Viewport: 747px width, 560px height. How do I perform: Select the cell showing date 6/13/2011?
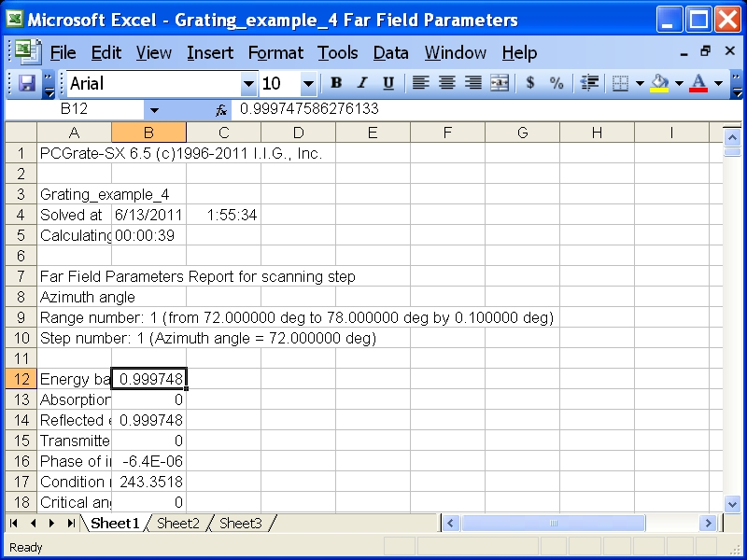pos(149,216)
